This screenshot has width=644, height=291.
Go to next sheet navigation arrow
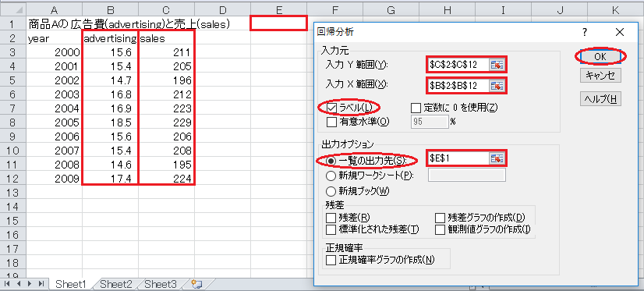(30, 284)
